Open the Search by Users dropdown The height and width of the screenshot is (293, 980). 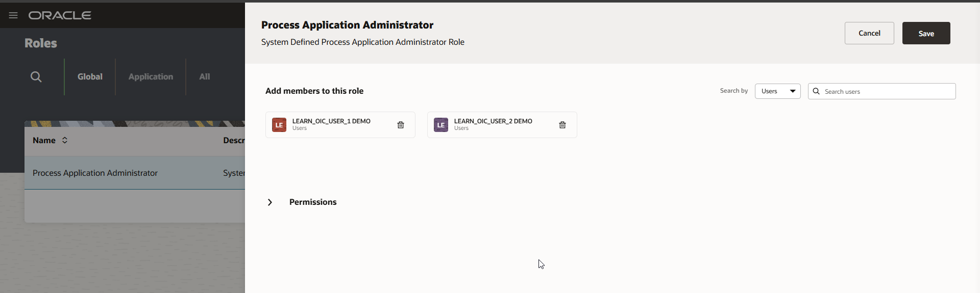(x=777, y=91)
